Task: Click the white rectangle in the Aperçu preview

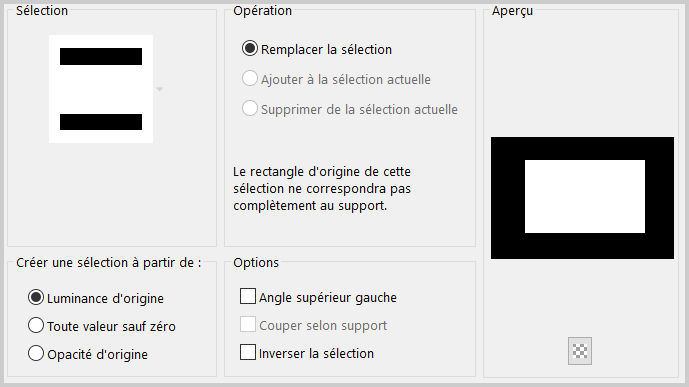Action: (x=585, y=196)
